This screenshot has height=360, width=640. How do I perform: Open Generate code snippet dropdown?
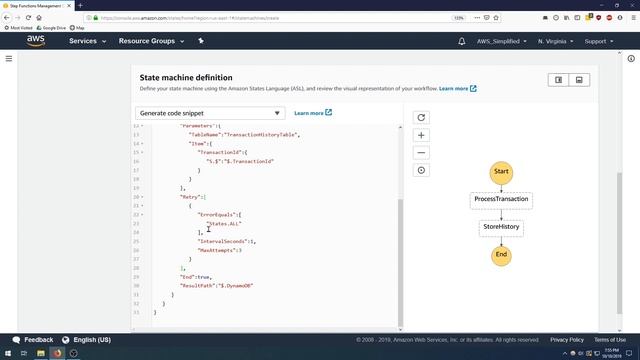point(210,113)
